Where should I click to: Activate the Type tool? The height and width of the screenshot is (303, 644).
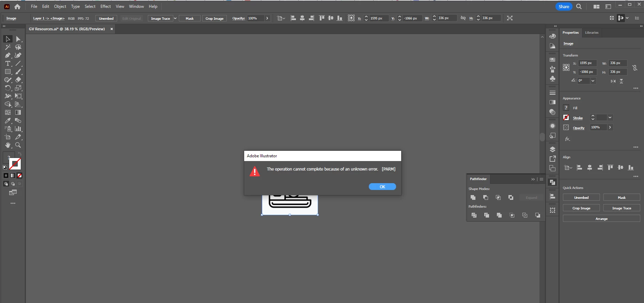pos(7,63)
